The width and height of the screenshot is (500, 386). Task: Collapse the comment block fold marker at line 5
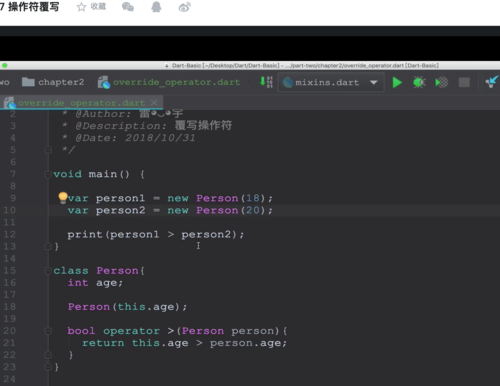(48, 150)
